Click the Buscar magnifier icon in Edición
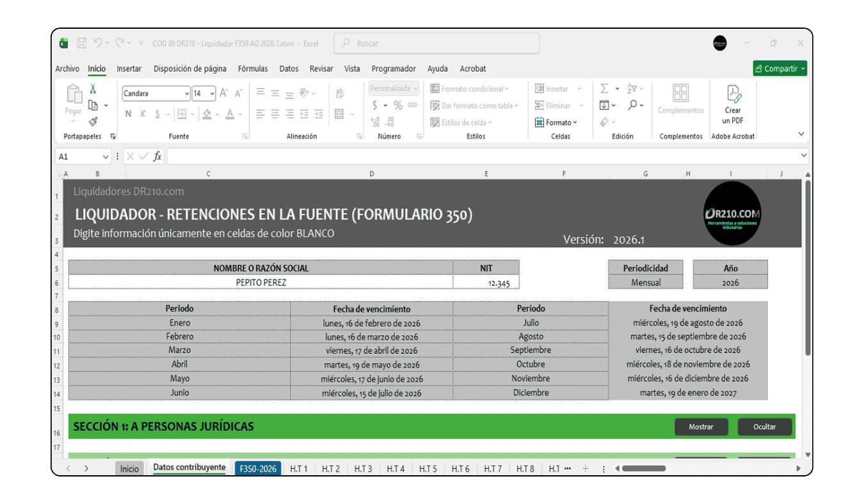This screenshot has height=504, width=864. pyautogui.click(x=634, y=106)
